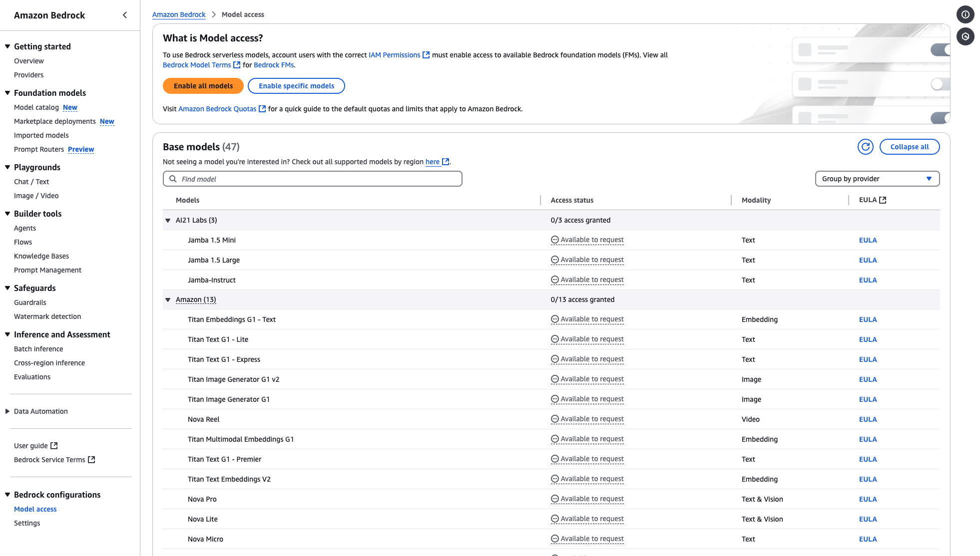Collapse the Amazon provider group
Screen dimensions: 980x556
click(168, 300)
